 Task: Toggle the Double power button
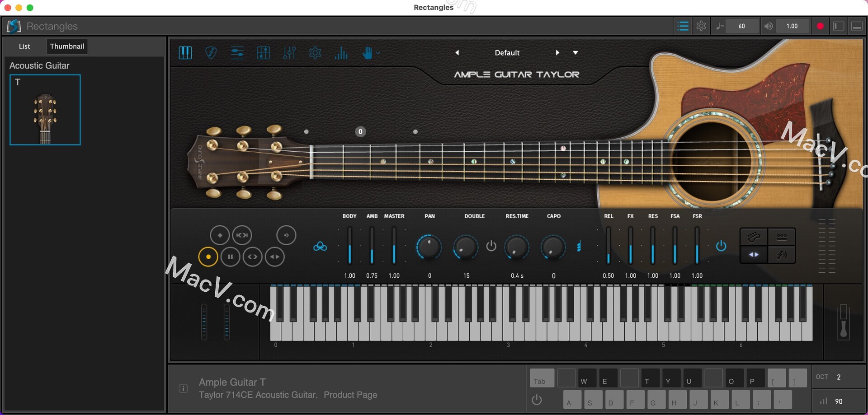click(491, 246)
